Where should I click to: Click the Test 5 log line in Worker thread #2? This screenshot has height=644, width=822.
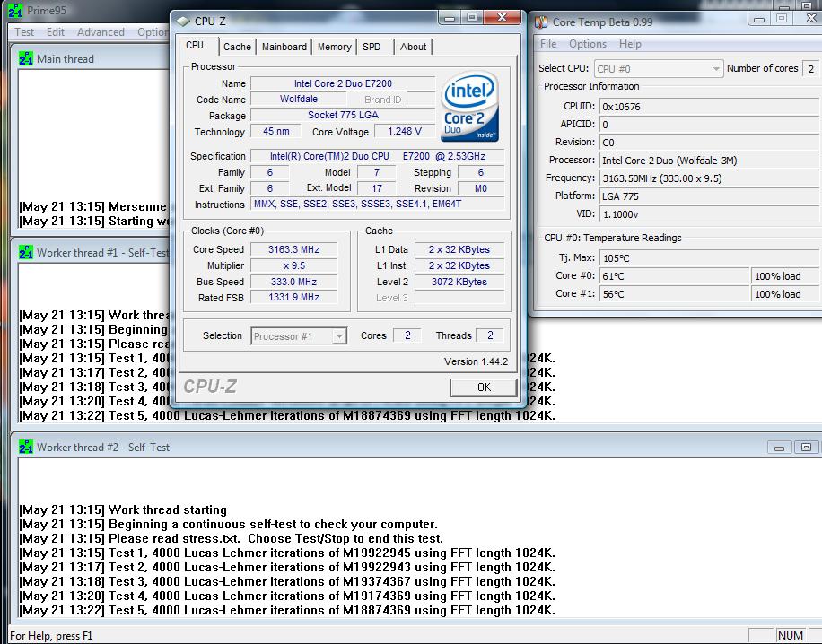[x=287, y=611]
